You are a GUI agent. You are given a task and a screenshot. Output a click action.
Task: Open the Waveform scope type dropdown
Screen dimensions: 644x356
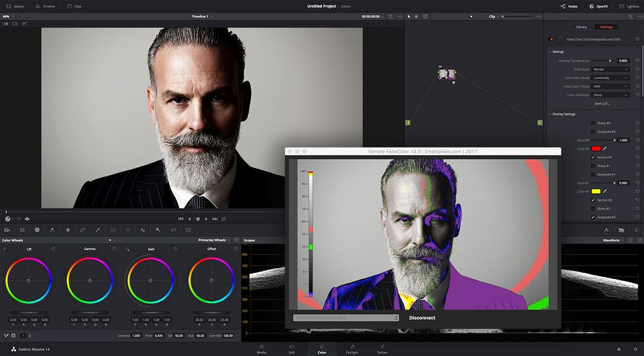click(x=612, y=240)
